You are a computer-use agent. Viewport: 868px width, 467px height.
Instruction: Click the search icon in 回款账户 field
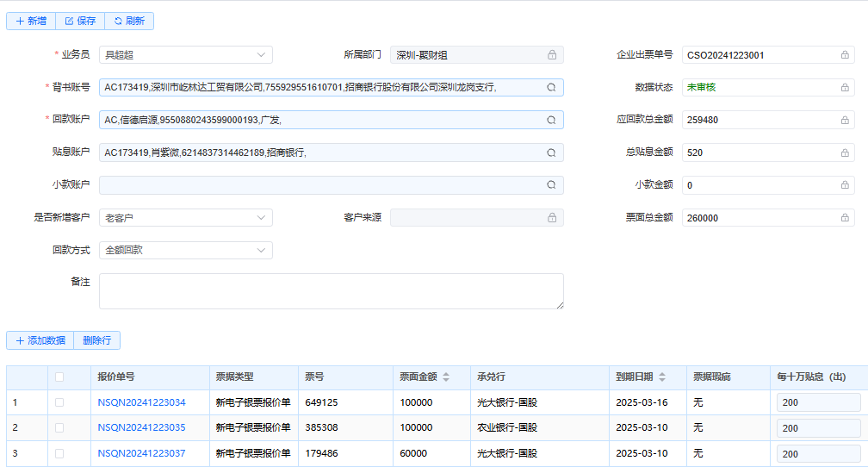[x=551, y=121]
